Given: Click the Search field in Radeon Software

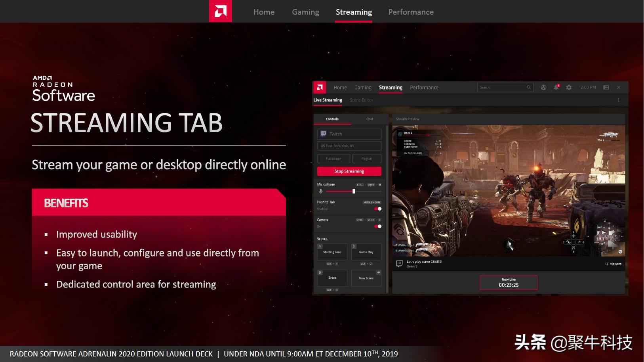Looking at the screenshot, I should pos(505,87).
